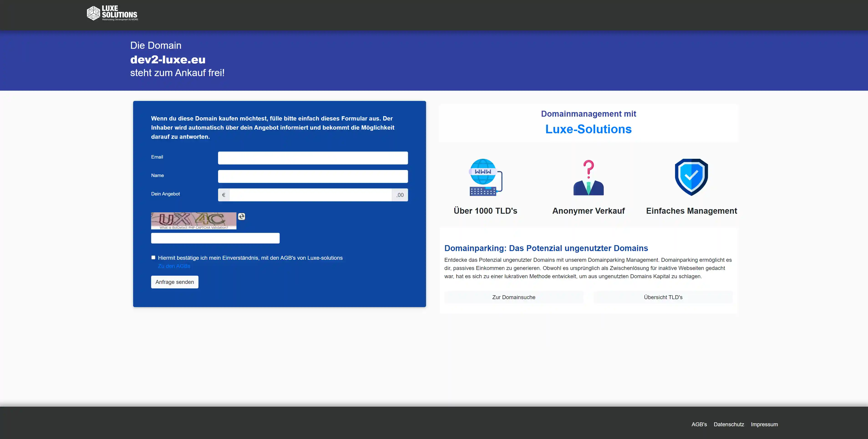Viewport: 868px width, 439px height.
Task: Select 'Einfaches Management' caption
Action: click(691, 211)
